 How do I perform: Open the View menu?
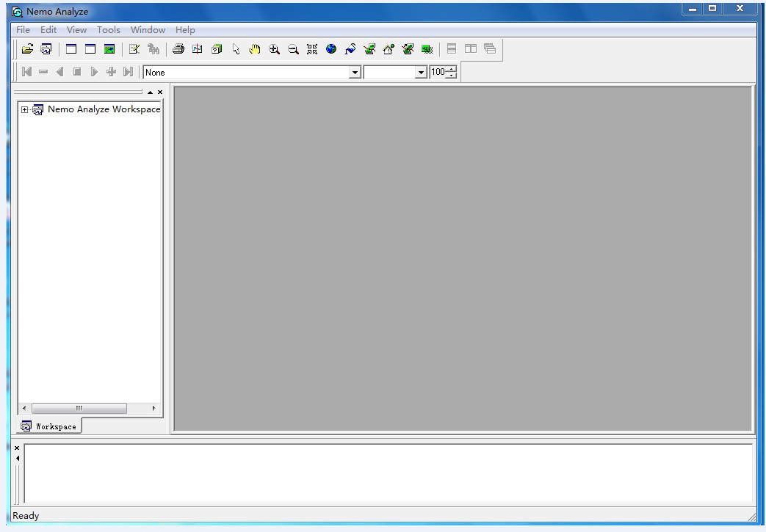76,30
